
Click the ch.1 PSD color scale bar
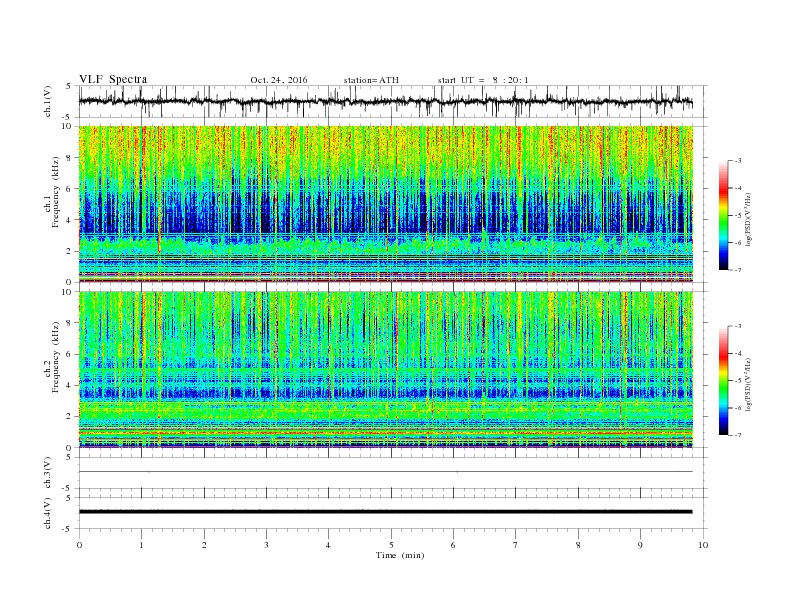tap(723, 215)
